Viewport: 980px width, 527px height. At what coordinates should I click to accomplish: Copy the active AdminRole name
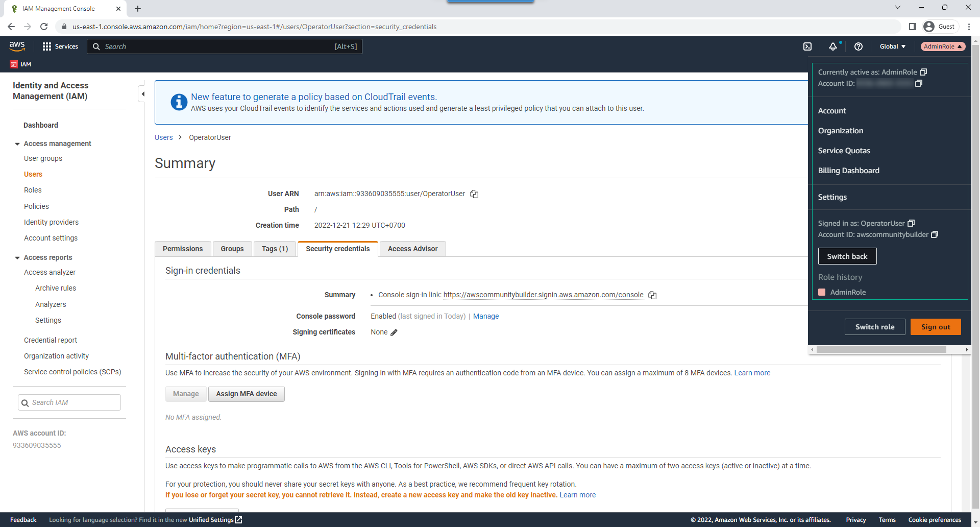(x=923, y=72)
